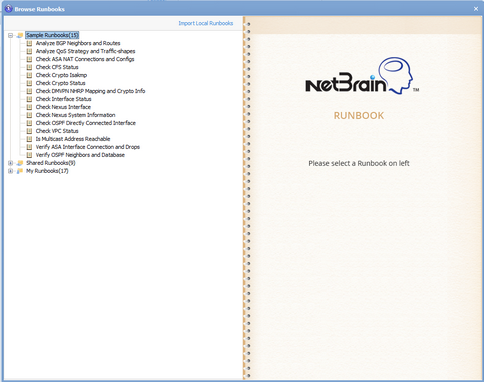Click runbook icon beside Check Crypto Isakmp
This screenshot has height=382, width=484.
coord(29,75)
